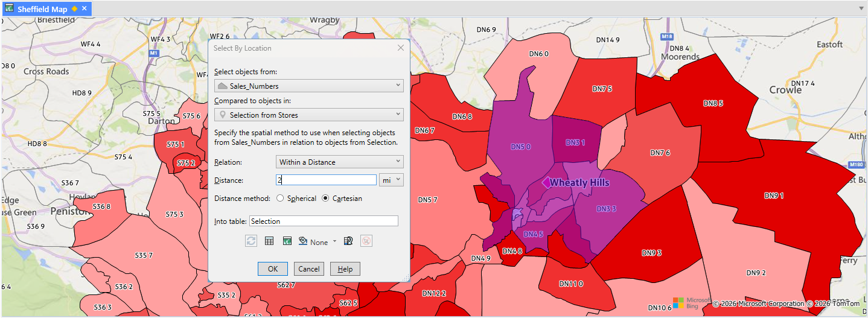Close the Sheffield Map tab
The width and height of the screenshot is (868, 318).
(85, 8)
